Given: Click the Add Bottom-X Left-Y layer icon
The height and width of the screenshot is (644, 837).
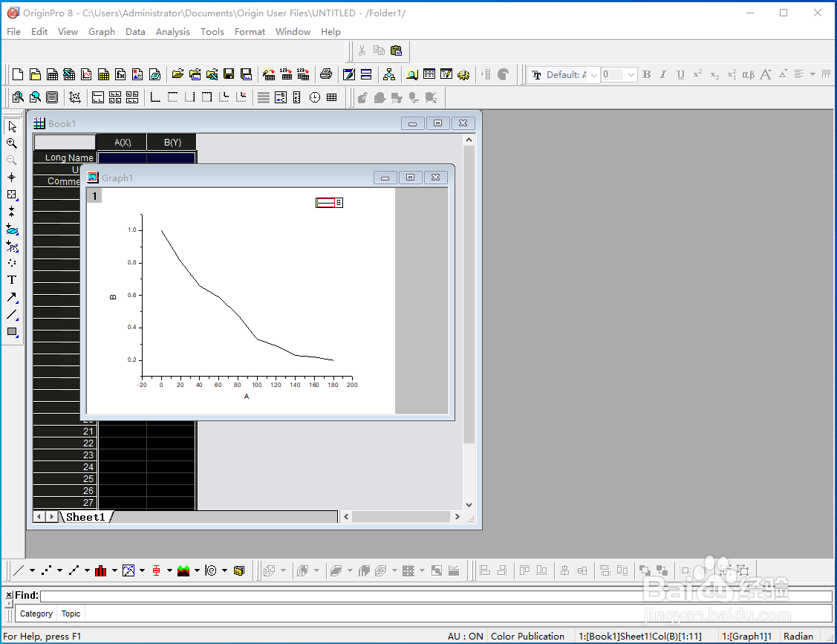Looking at the screenshot, I should pos(155,97).
